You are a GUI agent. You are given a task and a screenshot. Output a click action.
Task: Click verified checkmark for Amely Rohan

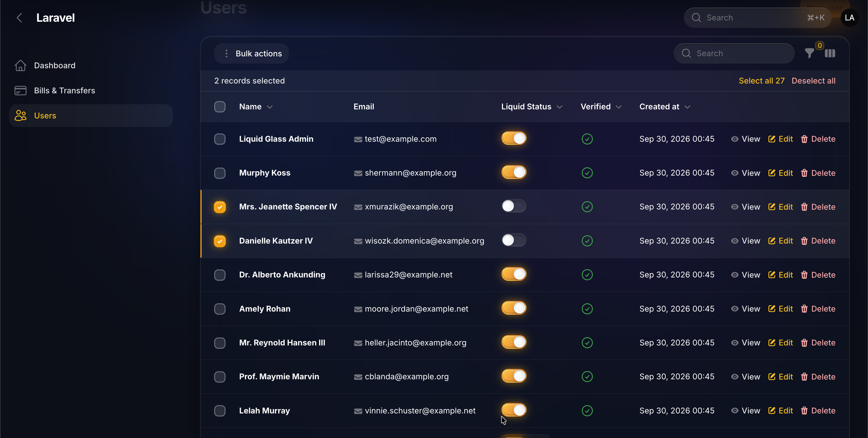(587, 309)
